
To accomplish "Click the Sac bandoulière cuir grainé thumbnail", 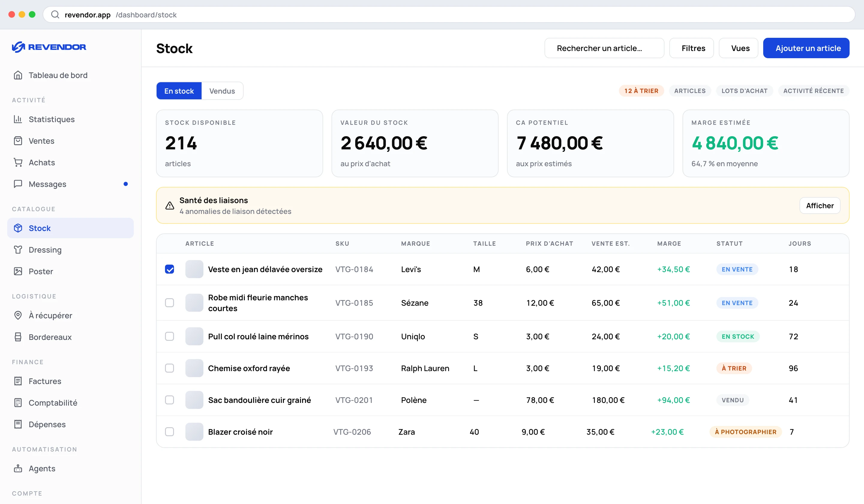I will point(194,400).
